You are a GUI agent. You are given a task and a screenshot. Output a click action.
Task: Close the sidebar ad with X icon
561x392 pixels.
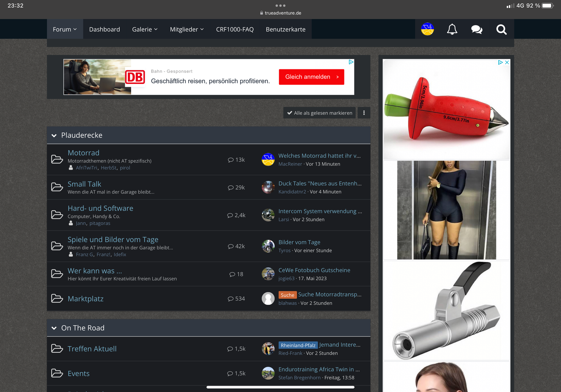[x=507, y=62]
